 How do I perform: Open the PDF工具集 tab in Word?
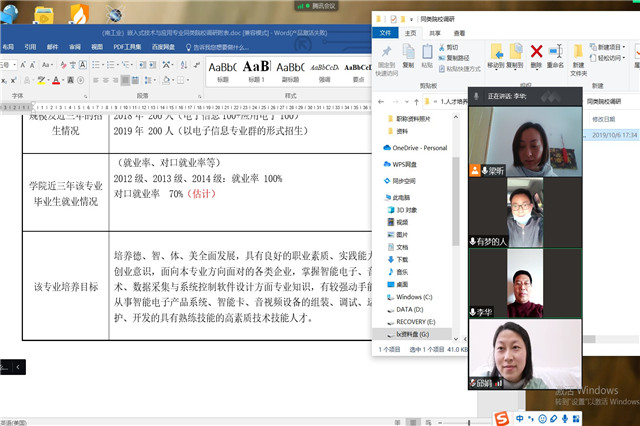(x=127, y=46)
